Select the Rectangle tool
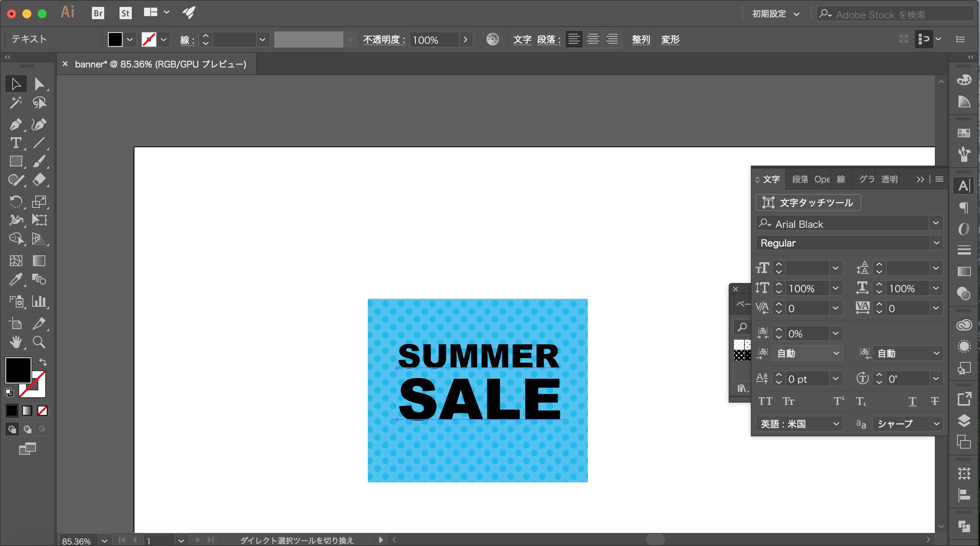 click(x=16, y=161)
